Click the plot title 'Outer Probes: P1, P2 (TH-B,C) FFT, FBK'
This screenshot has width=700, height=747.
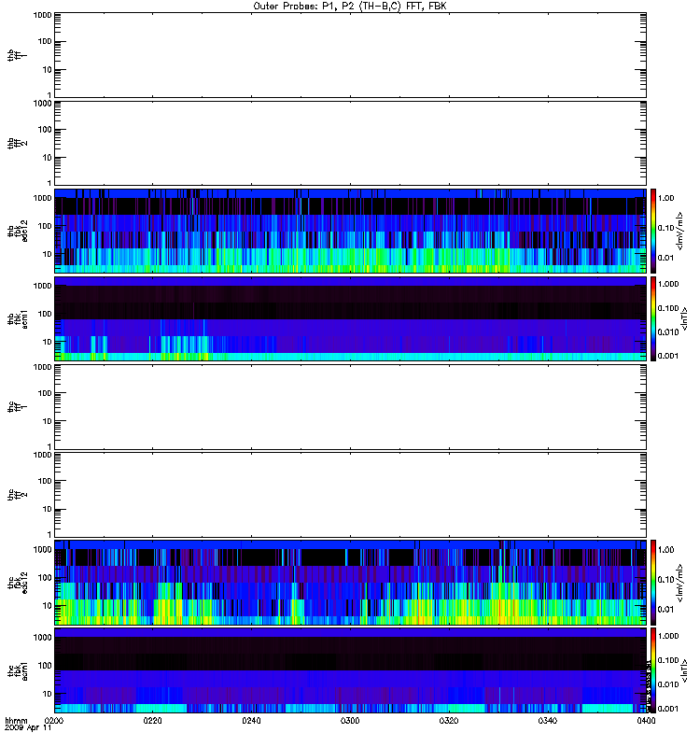(350, 7)
